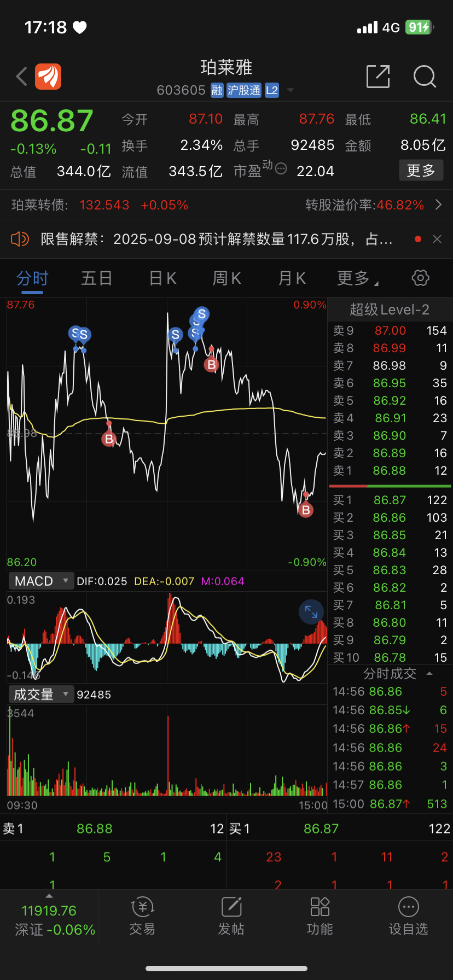Tap the MACD histogram chart
Image resolution: width=453 pixels, height=980 pixels.
167,637
